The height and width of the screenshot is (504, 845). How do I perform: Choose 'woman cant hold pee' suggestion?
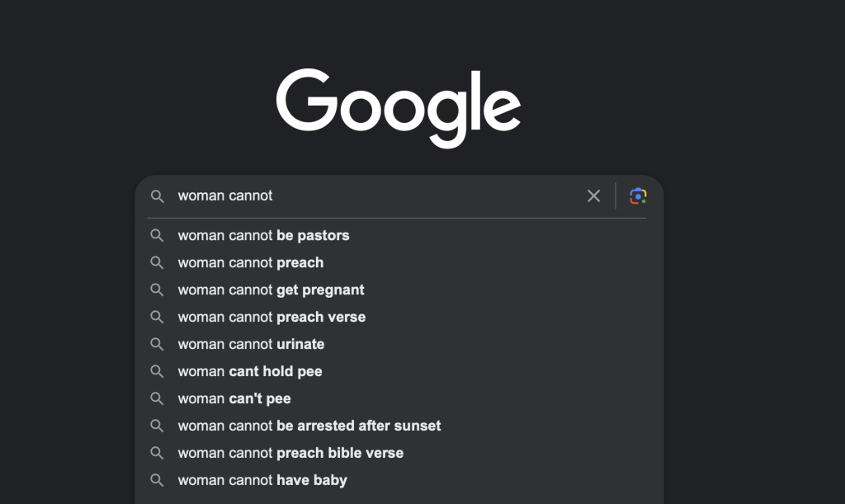point(399,371)
